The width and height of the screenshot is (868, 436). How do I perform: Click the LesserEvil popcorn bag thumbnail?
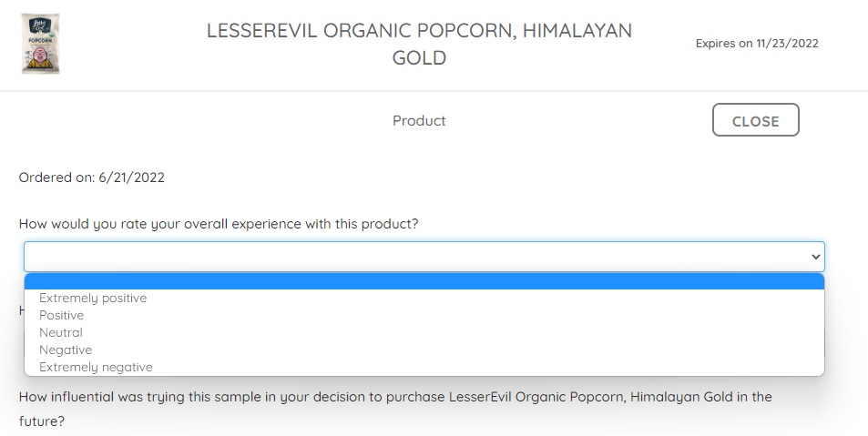click(x=41, y=44)
